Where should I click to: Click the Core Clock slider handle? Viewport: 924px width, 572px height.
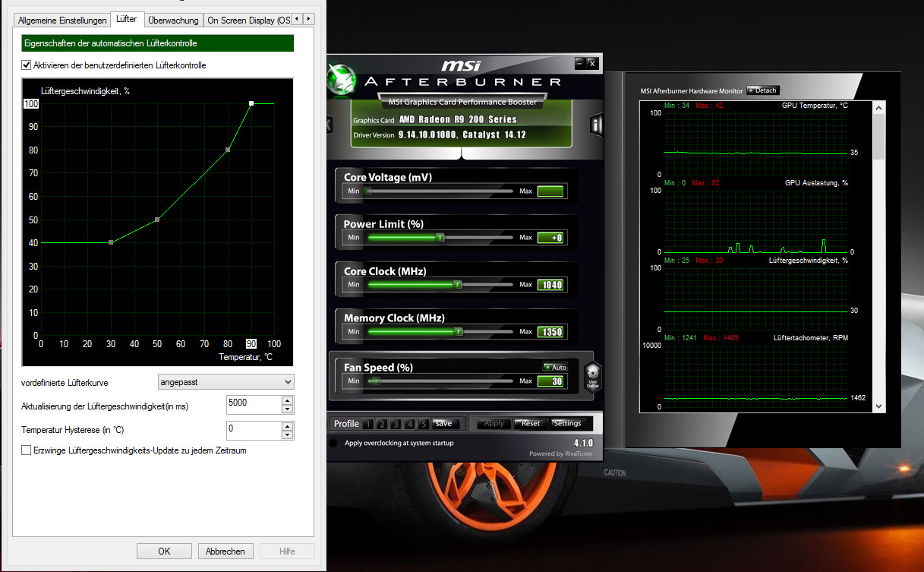(458, 285)
